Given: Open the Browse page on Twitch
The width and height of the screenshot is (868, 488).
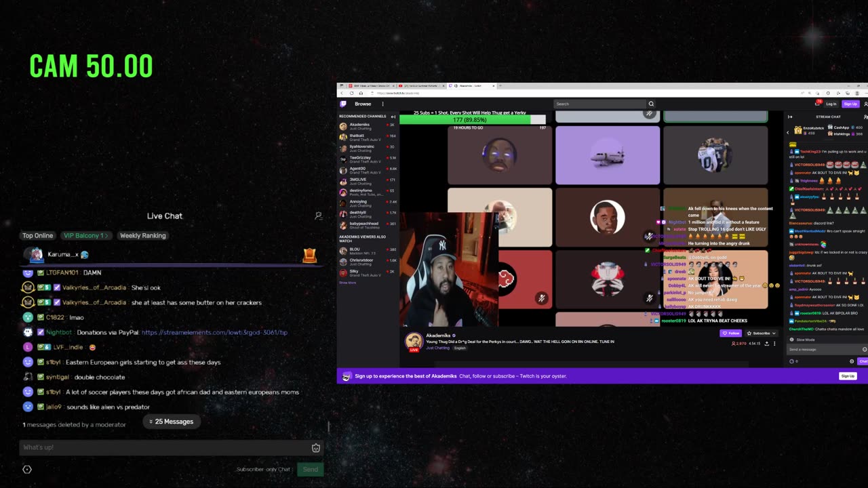Looking at the screenshot, I should coord(363,104).
